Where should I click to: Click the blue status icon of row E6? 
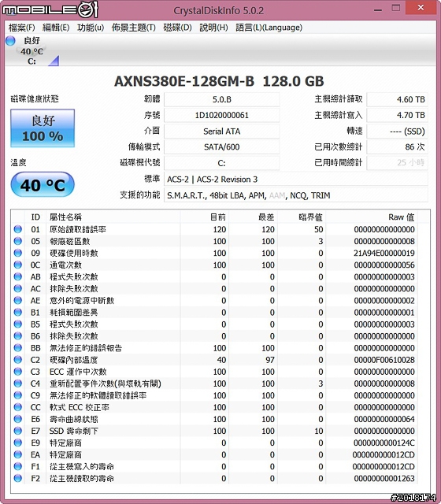tap(17, 419)
